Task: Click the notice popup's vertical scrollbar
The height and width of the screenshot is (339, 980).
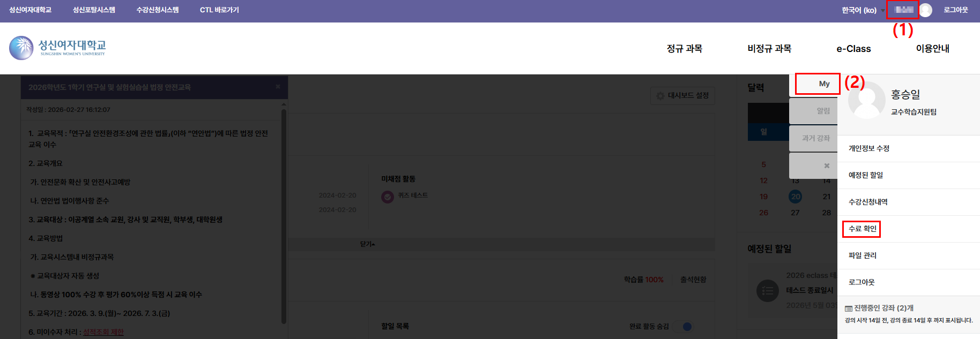Action: tap(284, 214)
